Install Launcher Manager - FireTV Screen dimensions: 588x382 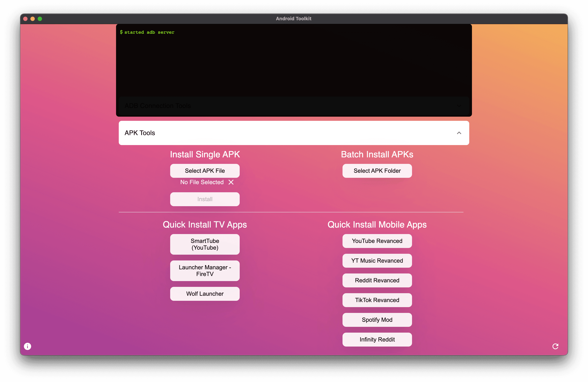click(205, 271)
